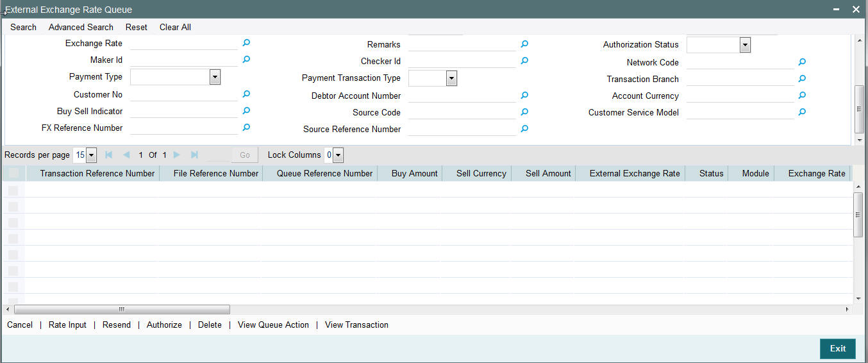This screenshot has height=363, width=868.
Task: Open lookup for Exchange Rate field
Action: [x=246, y=43]
